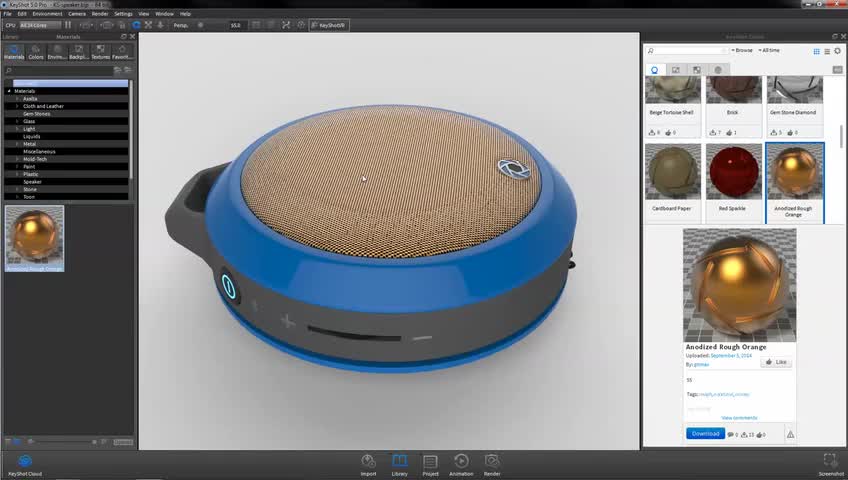Pause the real-time render
Image resolution: width=848 pixels, height=480 pixels.
(68, 25)
